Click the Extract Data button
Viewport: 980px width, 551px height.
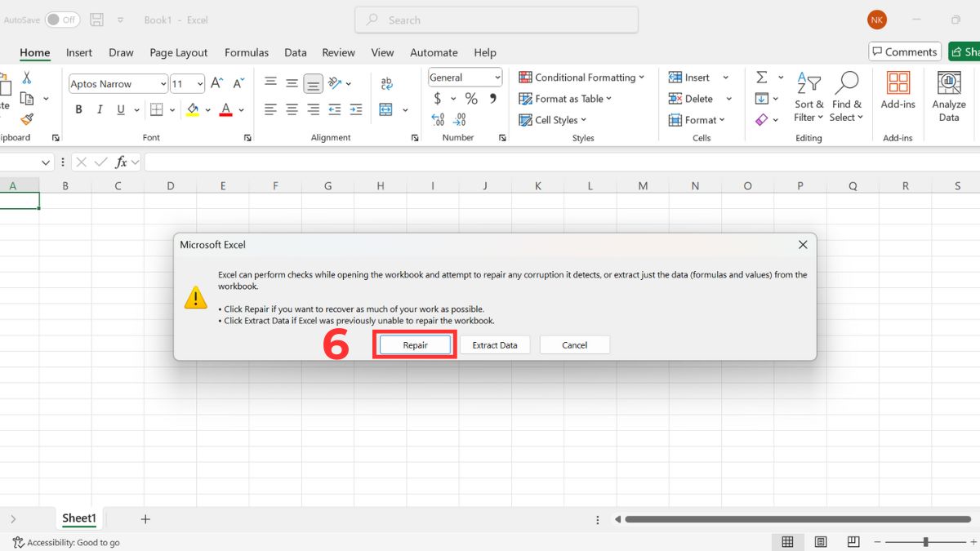tap(495, 345)
